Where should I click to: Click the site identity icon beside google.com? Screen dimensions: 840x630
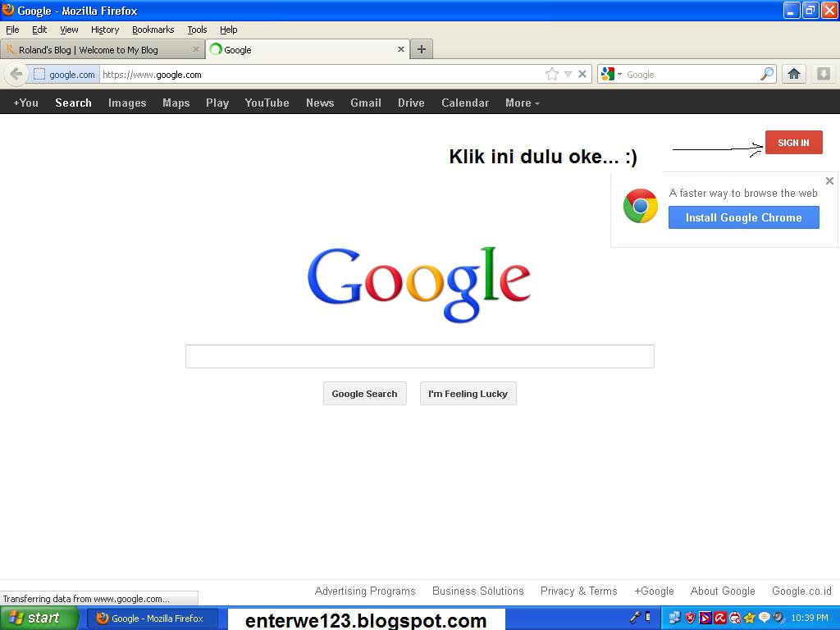(39, 75)
